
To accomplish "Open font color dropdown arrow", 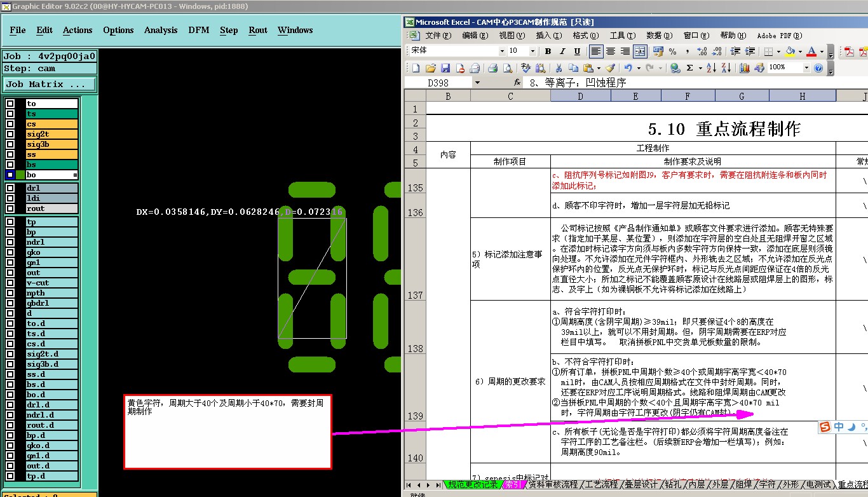I will click(821, 51).
